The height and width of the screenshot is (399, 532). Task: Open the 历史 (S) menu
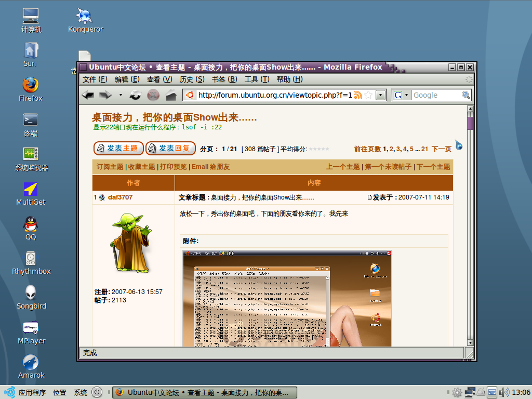[192, 79]
